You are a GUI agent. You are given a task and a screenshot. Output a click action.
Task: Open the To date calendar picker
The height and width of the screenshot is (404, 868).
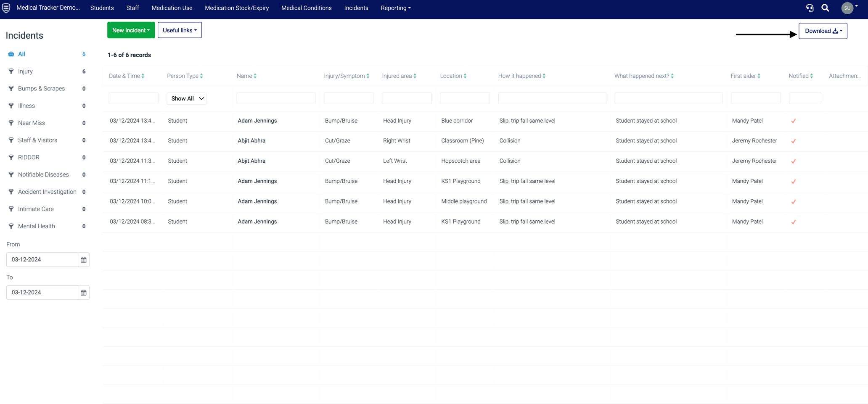point(84,293)
